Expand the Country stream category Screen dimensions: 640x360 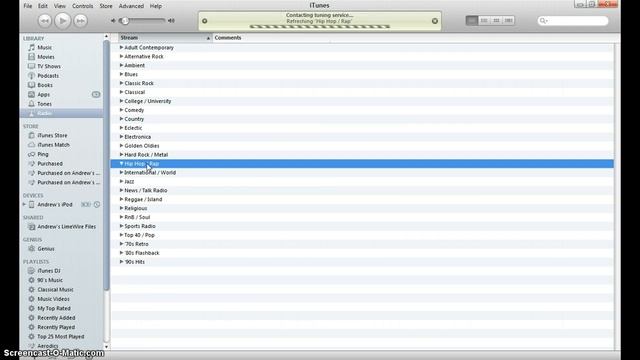121,119
